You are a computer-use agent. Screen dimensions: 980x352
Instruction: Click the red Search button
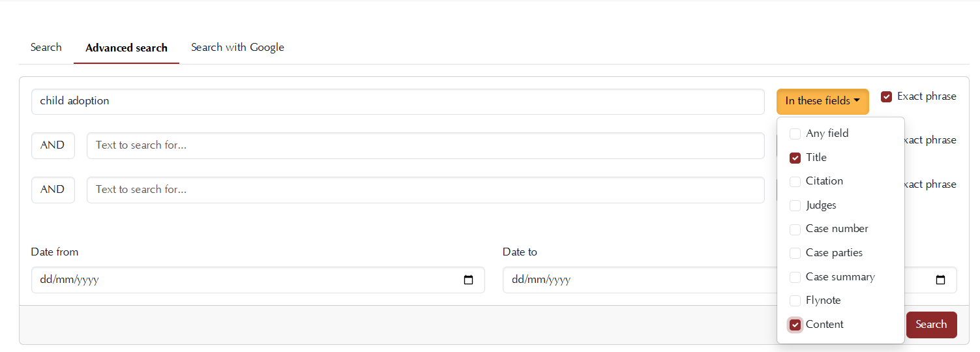(931, 325)
